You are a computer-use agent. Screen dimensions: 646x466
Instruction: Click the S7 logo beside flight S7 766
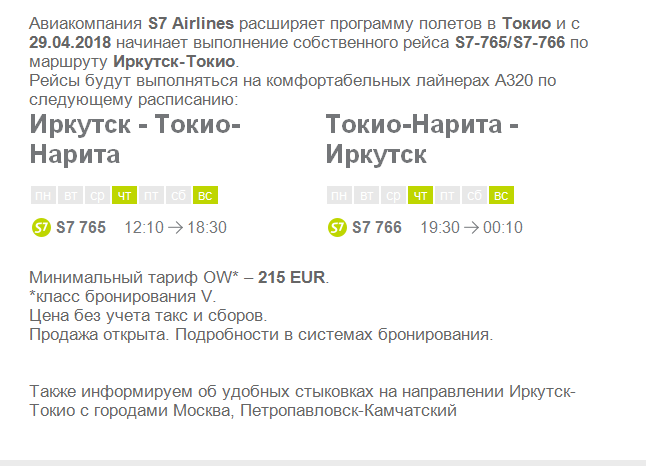[337, 227]
